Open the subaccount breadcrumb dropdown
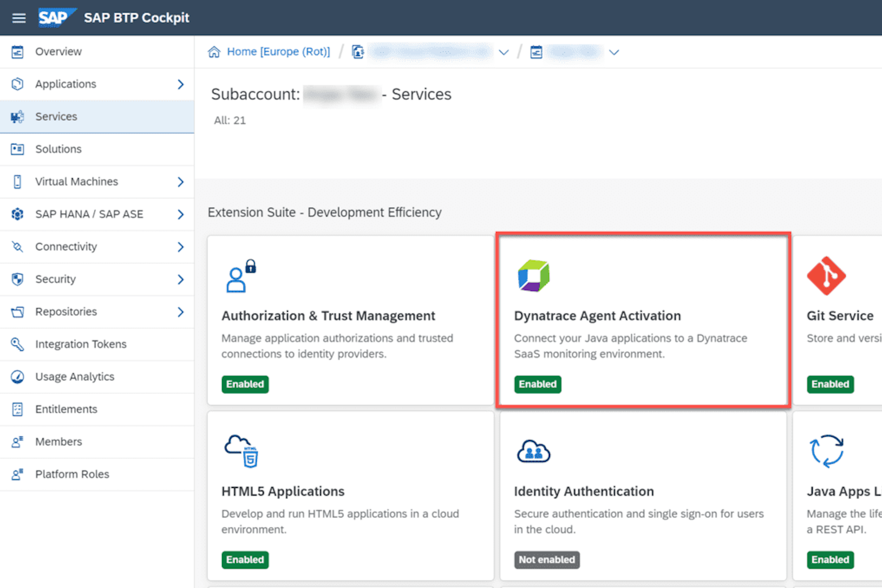This screenshot has height=588, width=882. tap(504, 52)
